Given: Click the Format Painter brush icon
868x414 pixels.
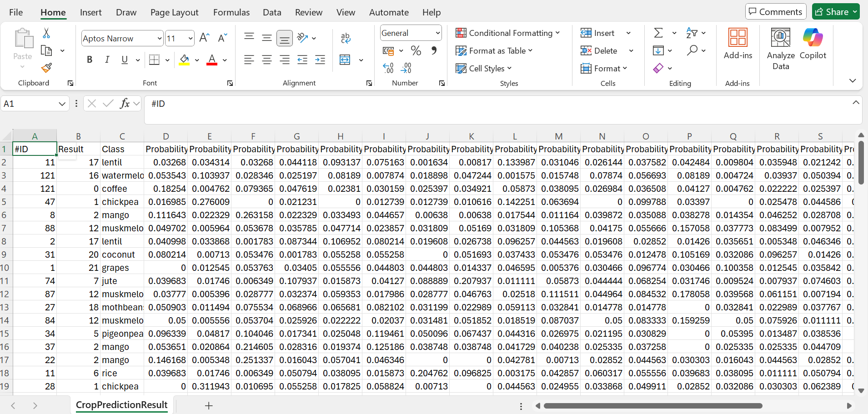Looking at the screenshot, I should (46, 68).
